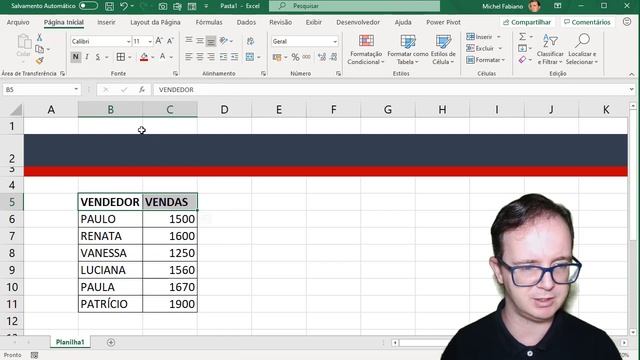Image resolution: width=640 pixels, height=360 pixels.
Task: Open Estilos de Célula gallery
Action: (443, 49)
